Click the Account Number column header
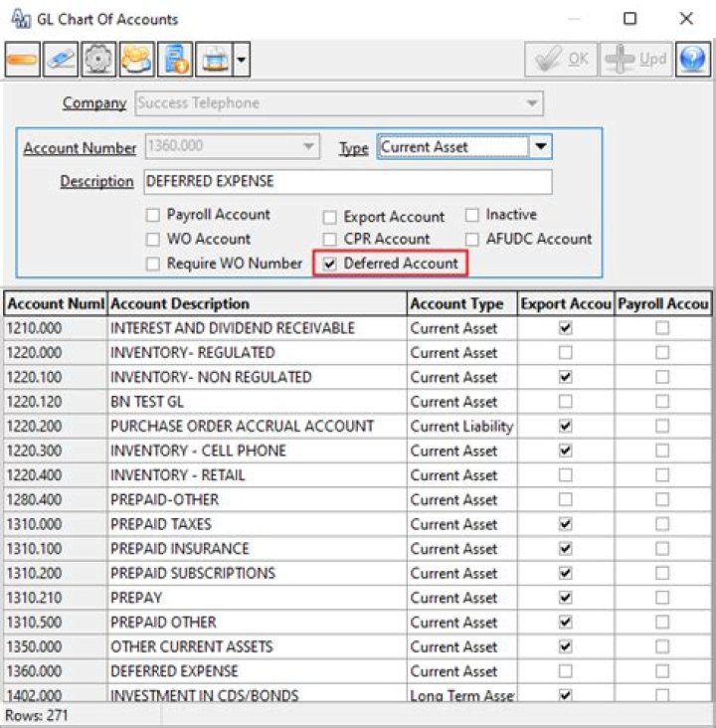Image resolution: width=716 pixels, height=728 pixels. [56, 303]
